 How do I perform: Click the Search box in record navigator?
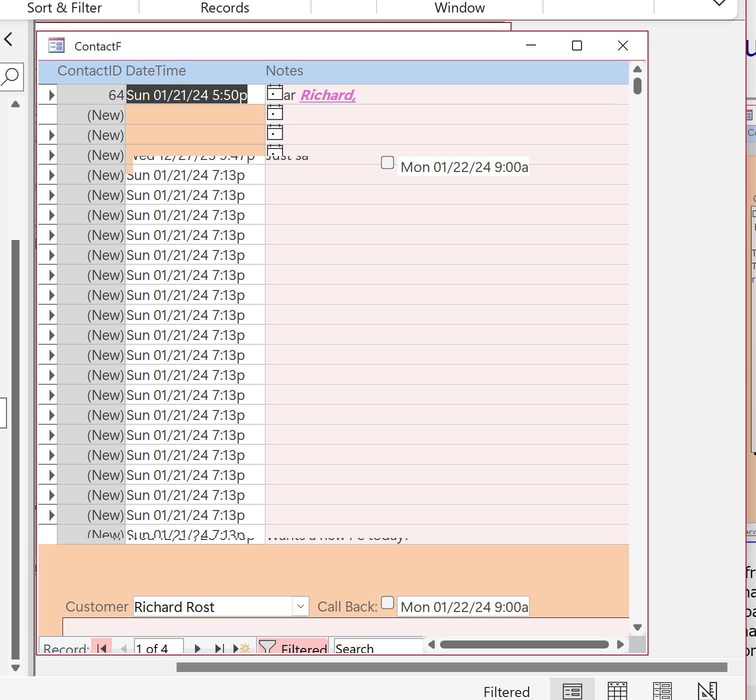(x=377, y=648)
